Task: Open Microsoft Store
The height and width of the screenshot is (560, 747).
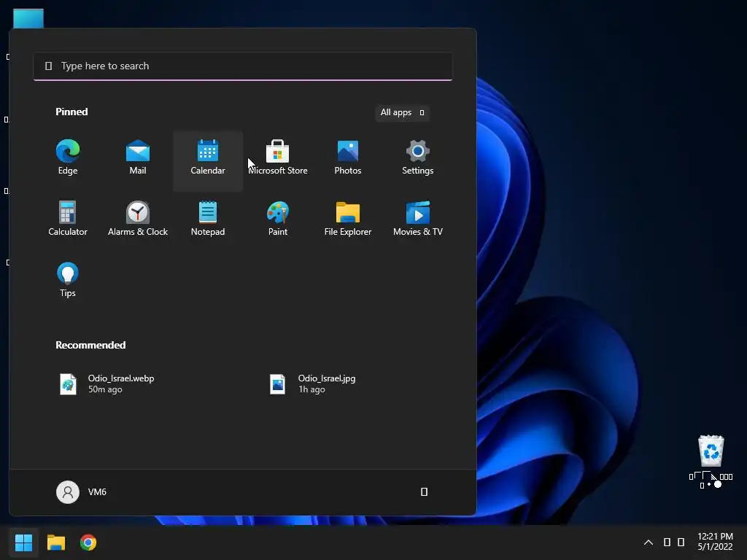Action: coord(278,157)
